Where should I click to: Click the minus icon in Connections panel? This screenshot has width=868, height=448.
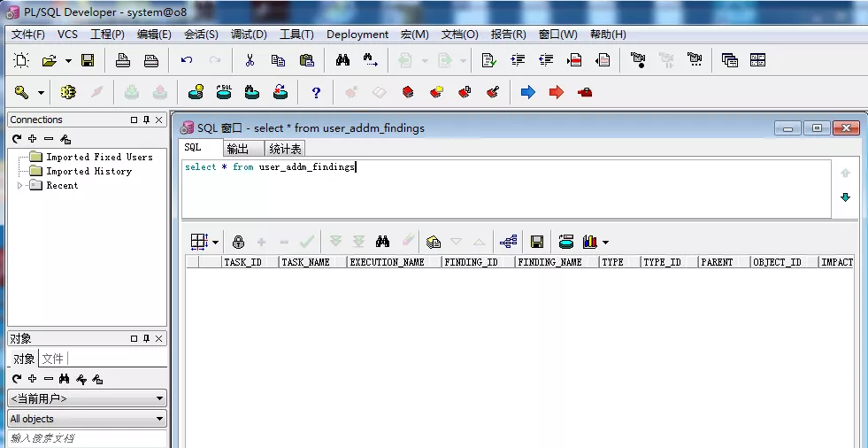point(49,139)
